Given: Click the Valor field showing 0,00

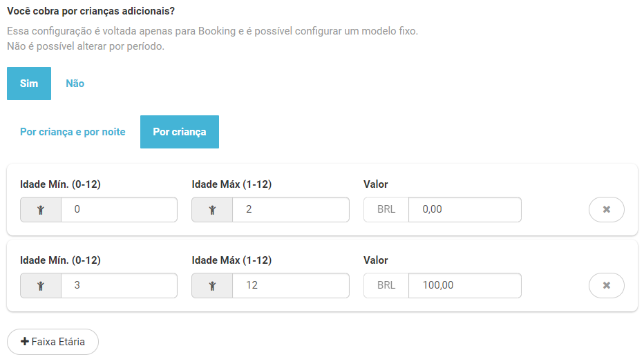Looking at the screenshot, I should [x=464, y=210].
